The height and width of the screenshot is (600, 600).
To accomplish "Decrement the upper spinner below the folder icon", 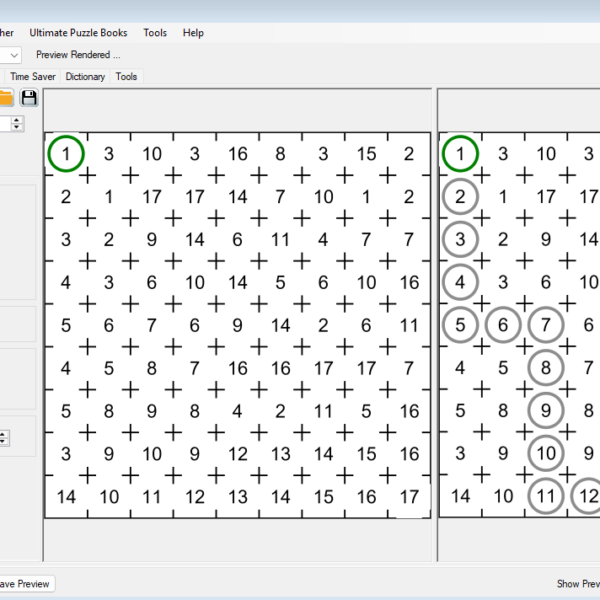I will pos(17,128).
